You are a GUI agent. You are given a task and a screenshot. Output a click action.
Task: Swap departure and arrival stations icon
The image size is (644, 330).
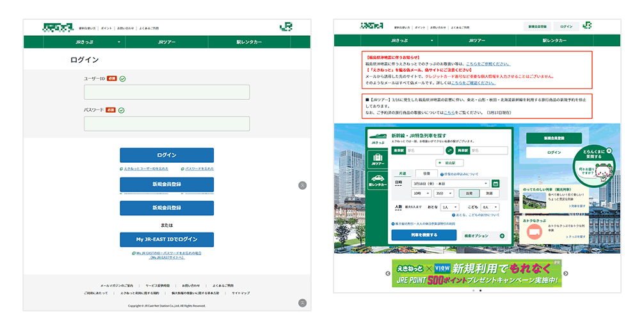[x=450, y=151]
